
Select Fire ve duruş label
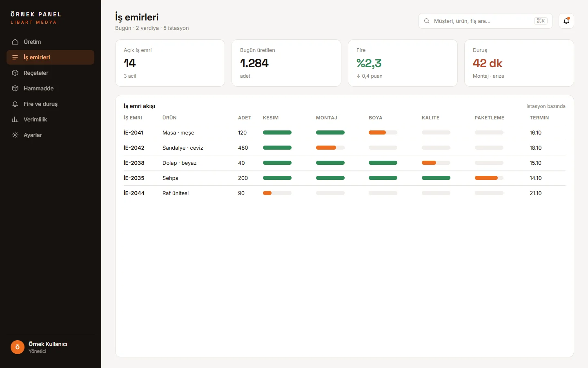(x=40, y=104)
